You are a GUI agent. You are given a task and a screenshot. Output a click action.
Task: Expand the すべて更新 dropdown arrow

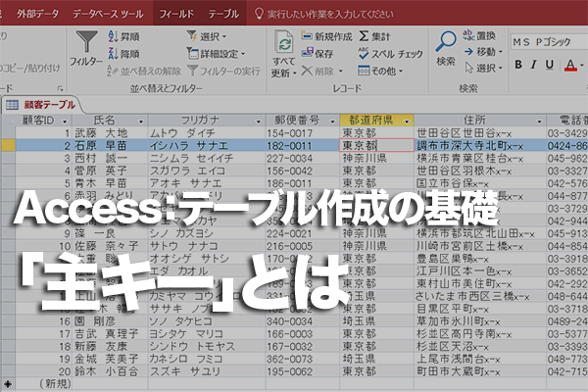coord(295,73)
